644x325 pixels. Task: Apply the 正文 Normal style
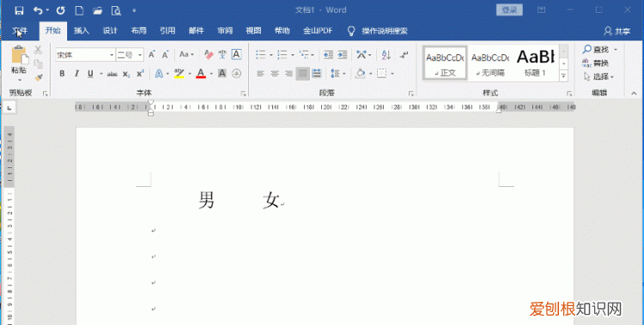click(x=445, y=63)
